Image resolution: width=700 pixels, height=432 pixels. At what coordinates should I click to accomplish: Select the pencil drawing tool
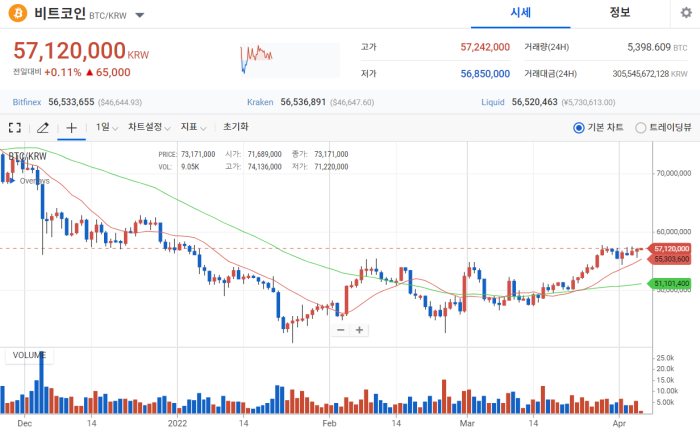[43, 128]
